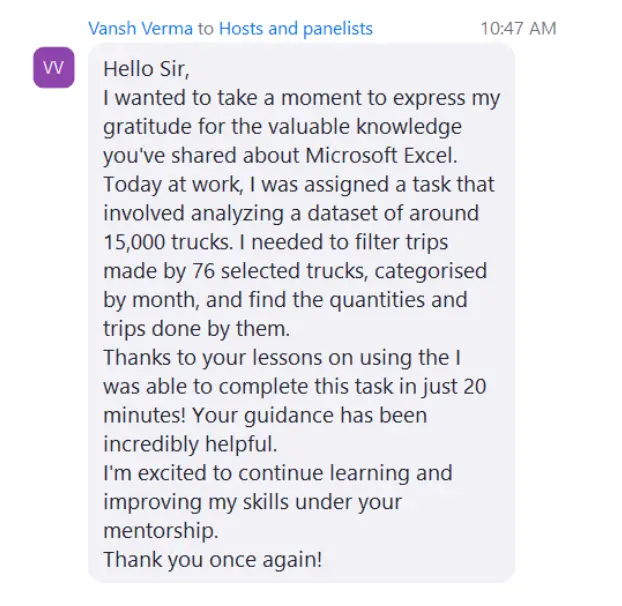Click the 'mentorship.' word in the message bubble
Screen dimensions: 622x606
click(161, 531)
